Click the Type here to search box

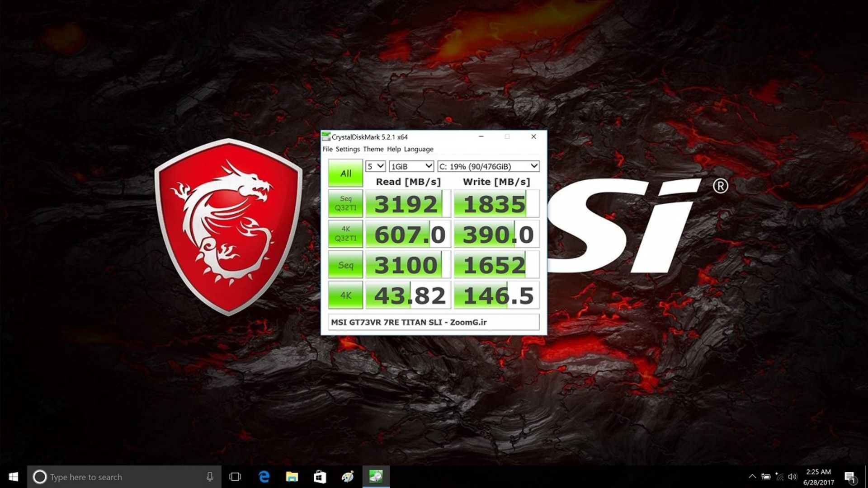tap(124, 477)
